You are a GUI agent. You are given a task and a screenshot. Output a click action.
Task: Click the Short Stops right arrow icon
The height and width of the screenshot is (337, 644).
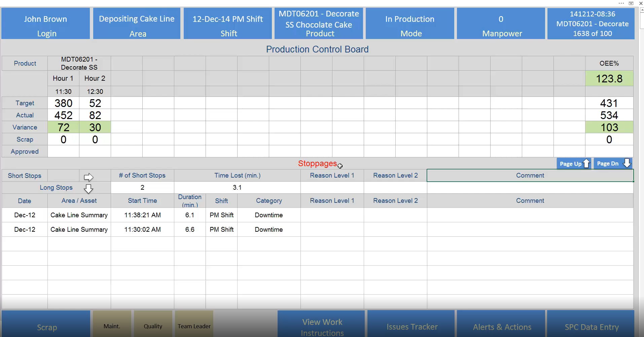tap(88, 177)
